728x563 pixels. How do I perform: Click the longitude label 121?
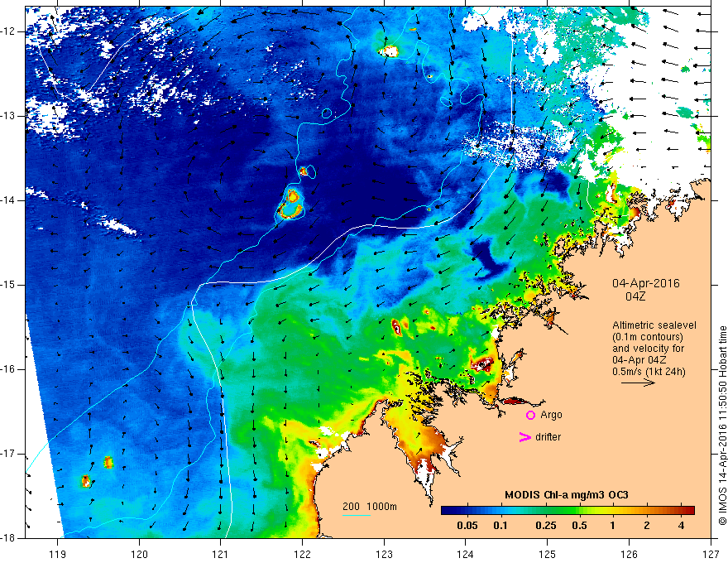pyautogui.click(x=221, y=554)
